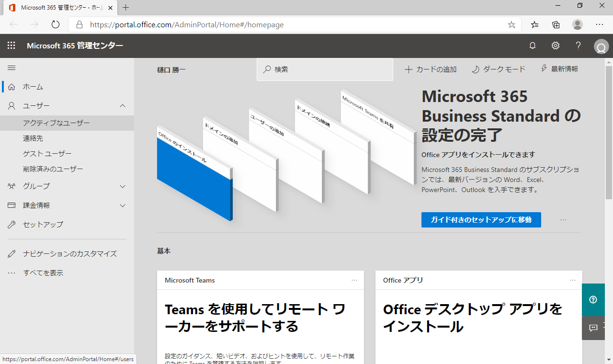Open the account avatar in admin header
613x364 pixels.
(x=601, y=46)
